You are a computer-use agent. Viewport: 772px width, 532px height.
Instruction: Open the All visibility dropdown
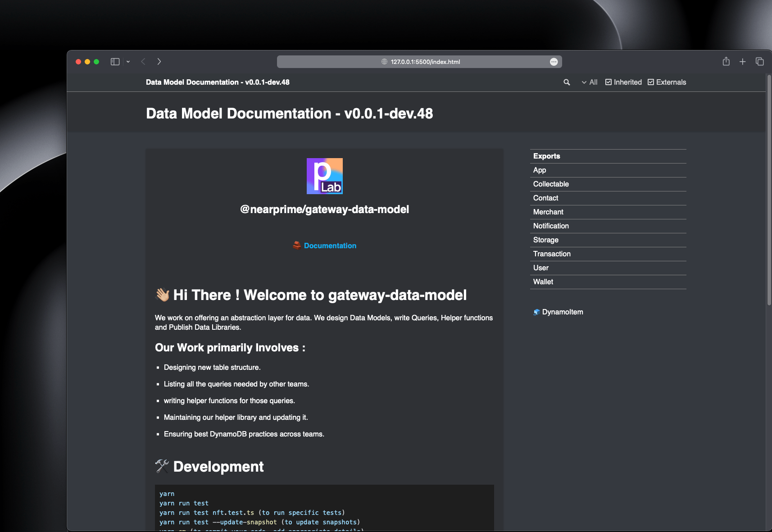coord(590,82)
